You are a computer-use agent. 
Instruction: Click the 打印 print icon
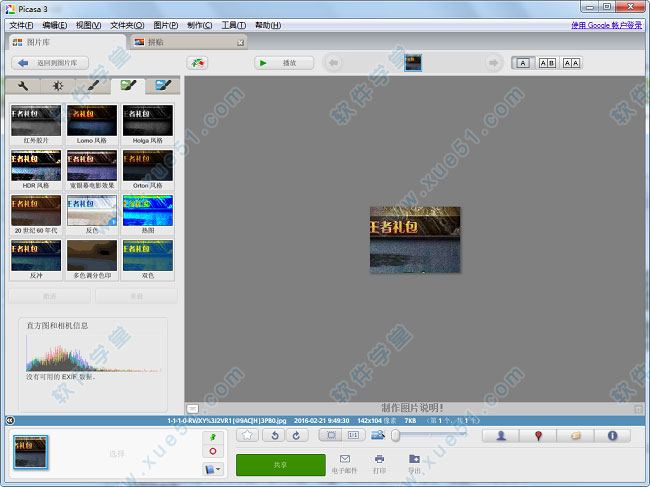pos(379,464)
